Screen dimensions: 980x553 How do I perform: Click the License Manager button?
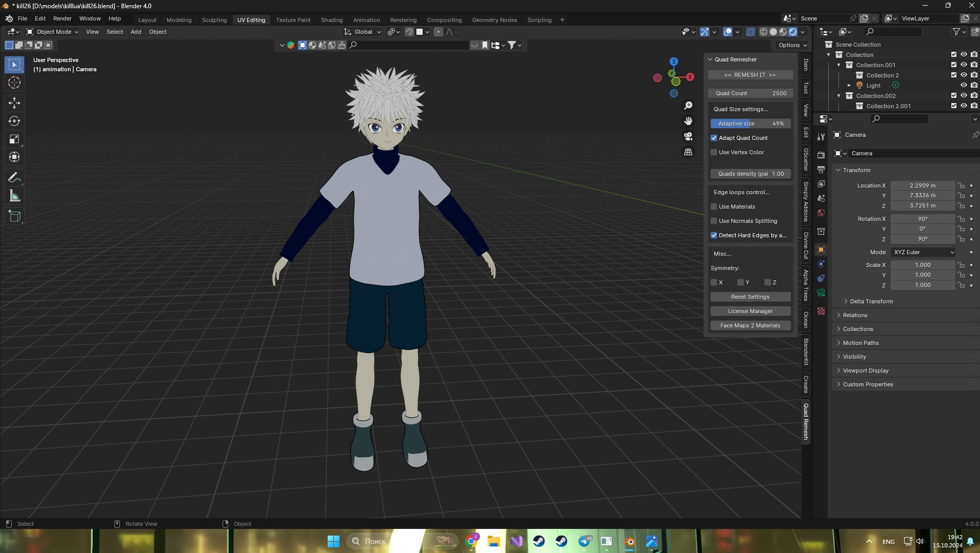tap(750, 311)
